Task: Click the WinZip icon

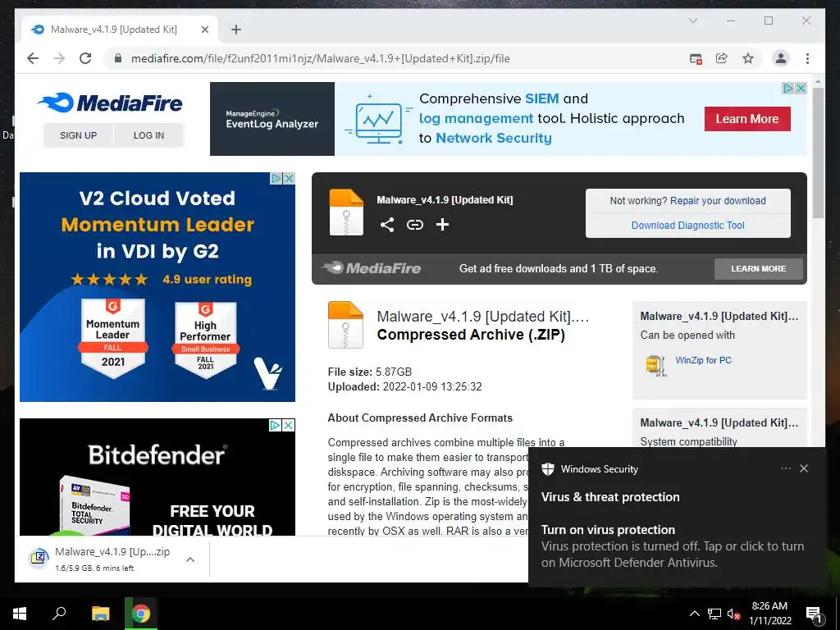Action: pyautogui.click(x=655, y=365)
